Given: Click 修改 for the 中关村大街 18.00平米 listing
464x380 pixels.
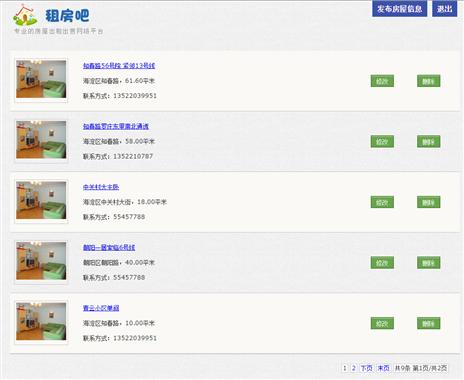Looking at the screenshot, I should click(382, 202).
